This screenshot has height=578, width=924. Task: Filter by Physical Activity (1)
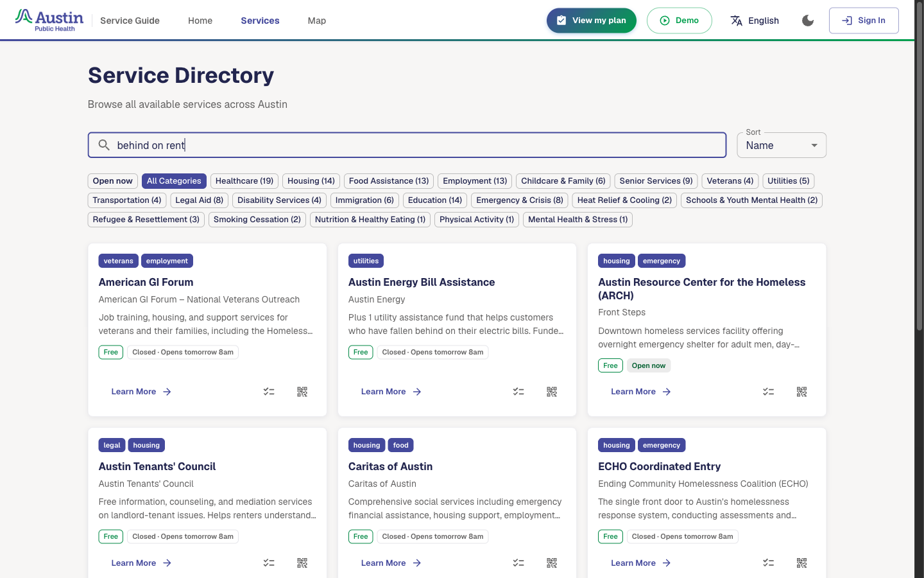(477, 220)
